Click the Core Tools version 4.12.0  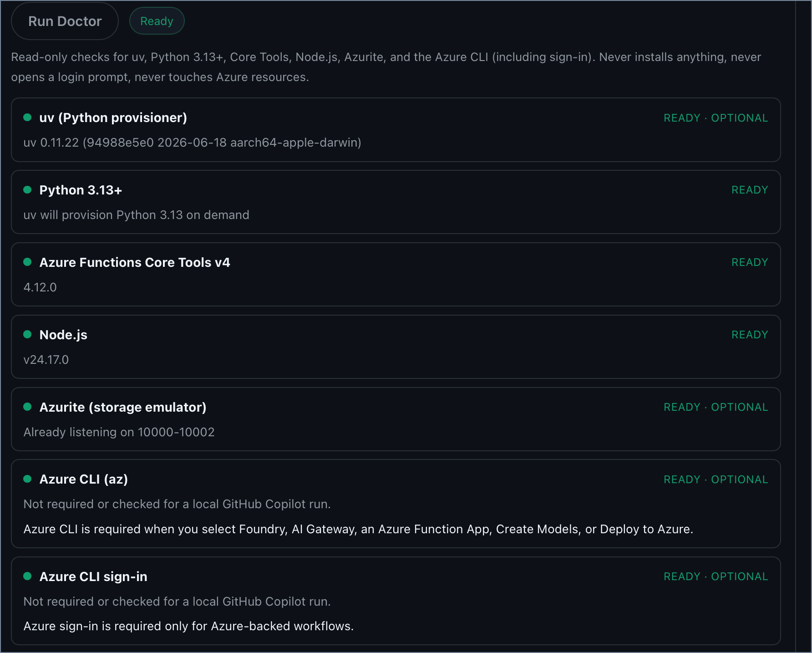tap(40, 287)
